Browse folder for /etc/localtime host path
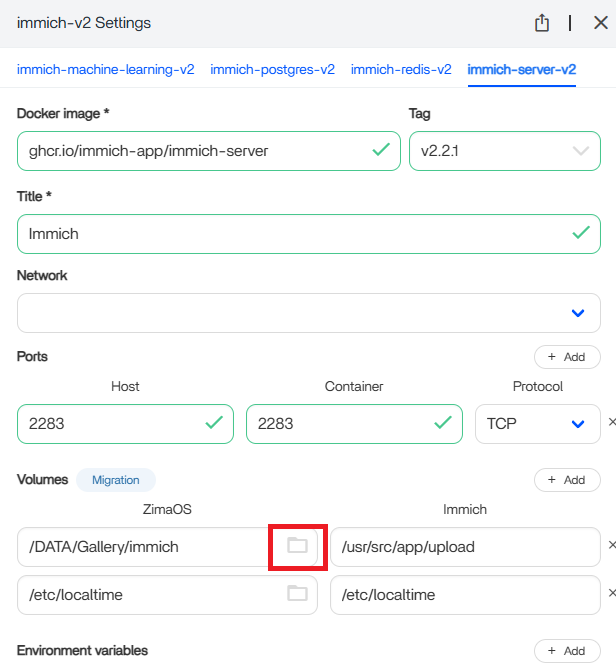616x670 pixels. tap(297, 593)
